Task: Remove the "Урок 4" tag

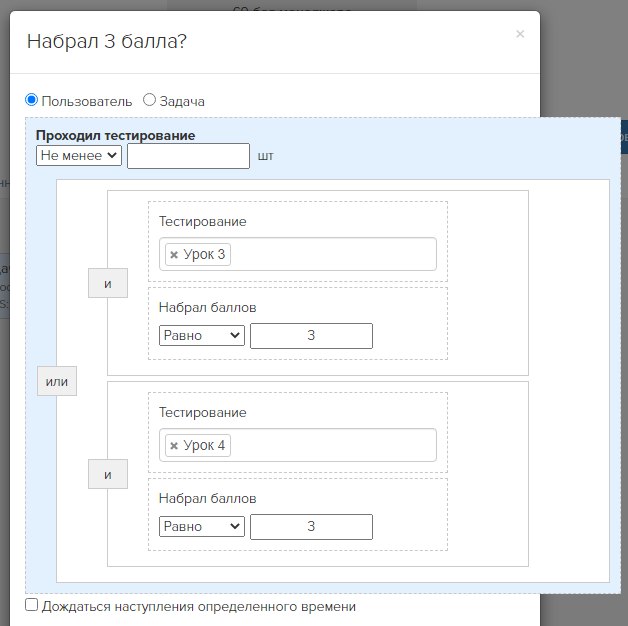Action: pos(174,446)
